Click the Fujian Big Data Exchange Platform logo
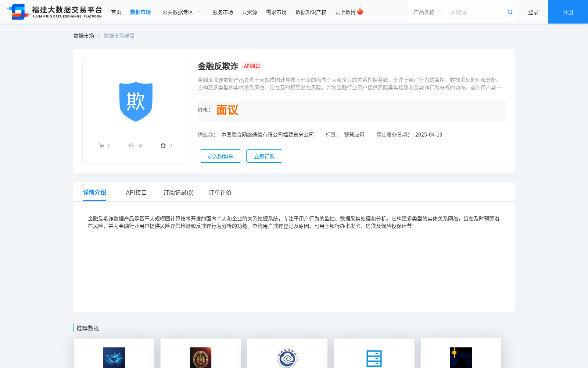588x368 pixels. point(54,12)
